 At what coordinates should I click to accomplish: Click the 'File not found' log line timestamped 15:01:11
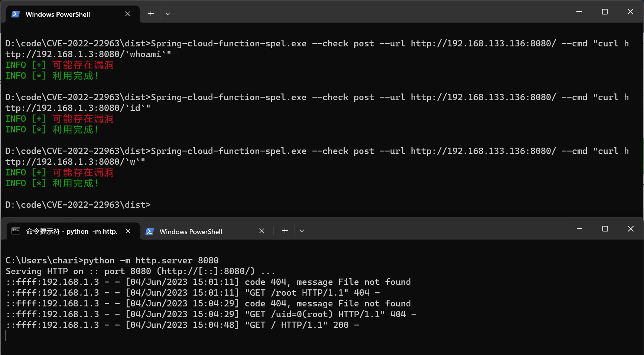(x=208, y=282)
